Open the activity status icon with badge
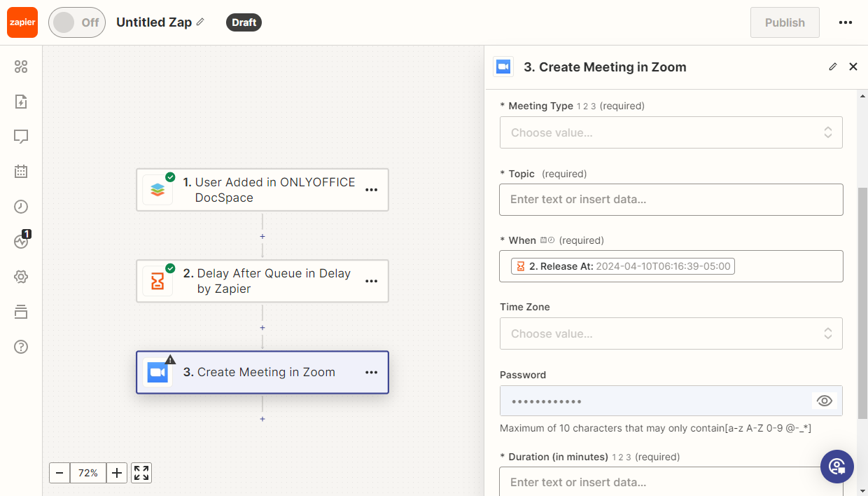This screenshot has height=496, width=868. pos(21,242)
